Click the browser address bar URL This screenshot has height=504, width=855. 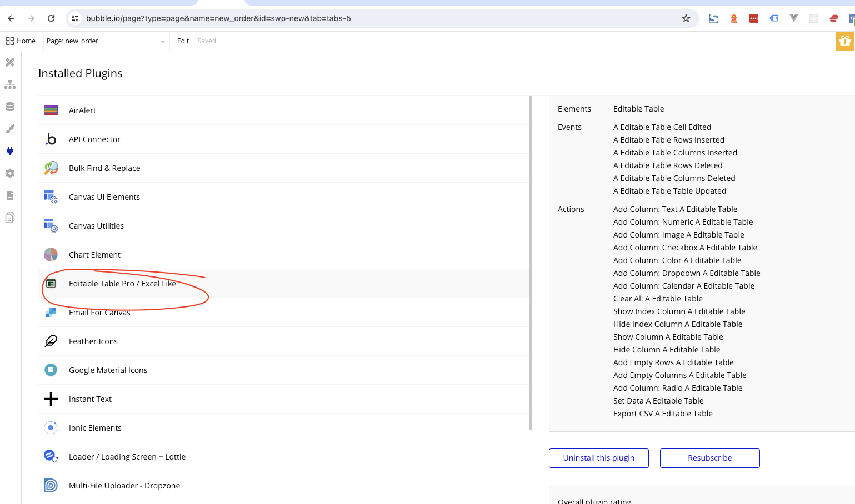(x=218, y=18)
